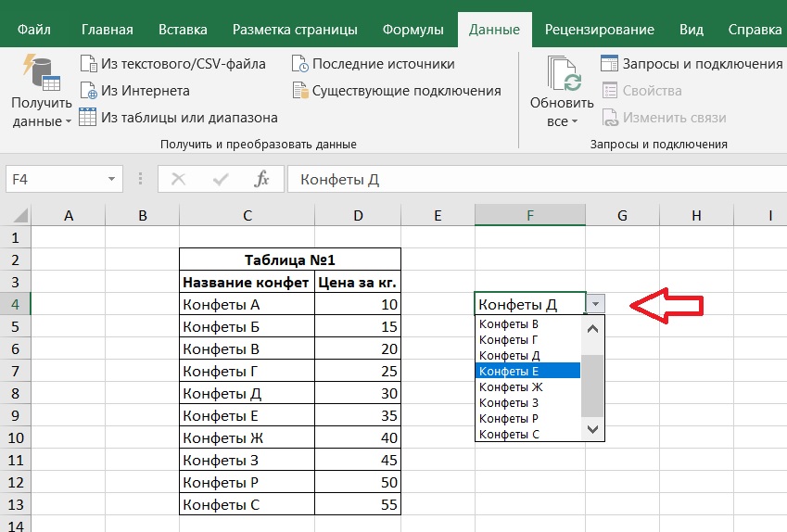
Task: Open the Insert Function fx dialog
Action: pos(261,179)
